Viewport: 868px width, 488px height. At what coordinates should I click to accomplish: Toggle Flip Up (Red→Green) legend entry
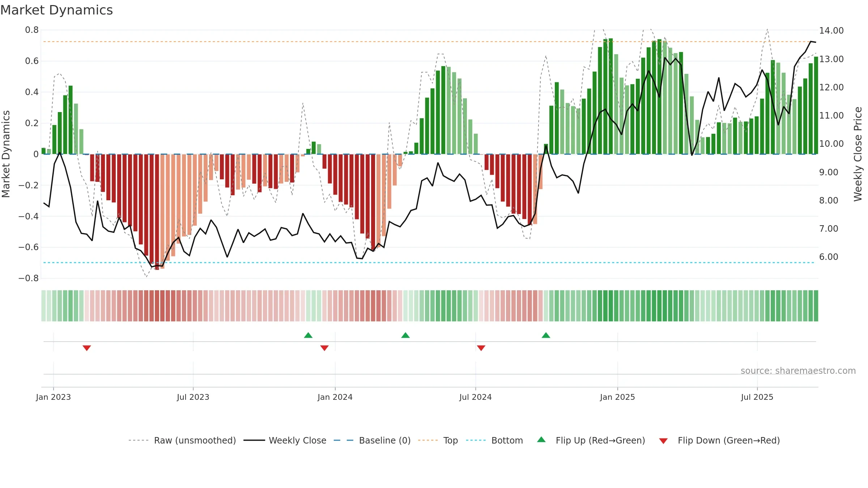[x=591, y=440]
